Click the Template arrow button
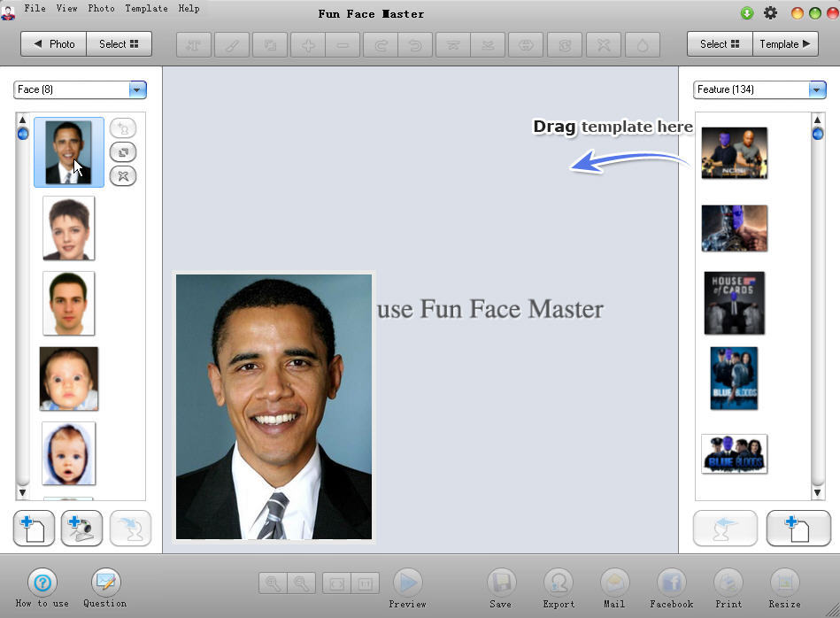The image size is (840, 618). (785, 44)
